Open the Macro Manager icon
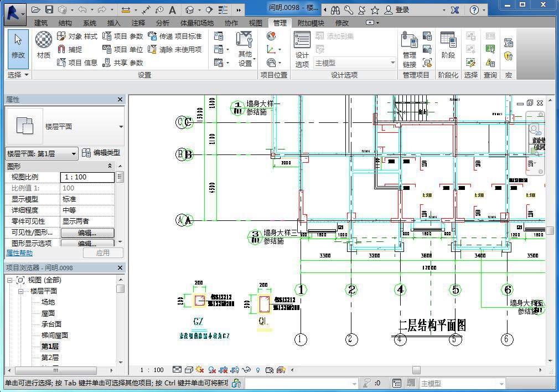 [x=509, y=43]
